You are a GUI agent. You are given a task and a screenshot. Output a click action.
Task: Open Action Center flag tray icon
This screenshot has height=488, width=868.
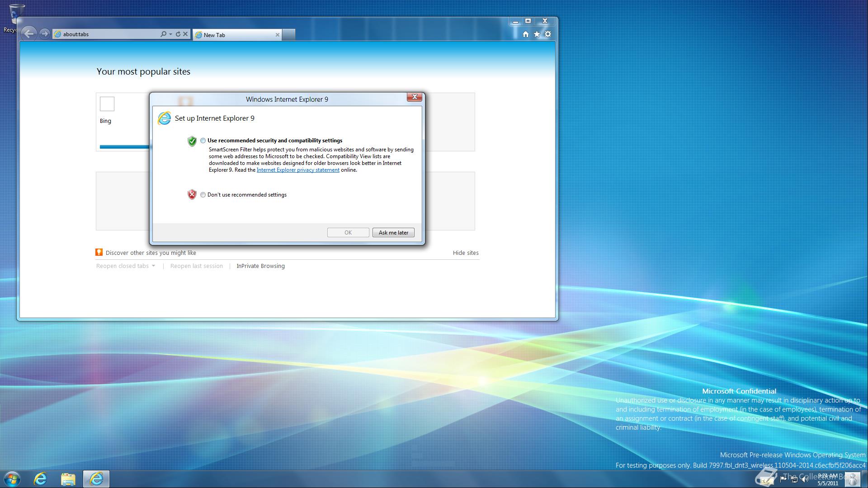point(783,479)
